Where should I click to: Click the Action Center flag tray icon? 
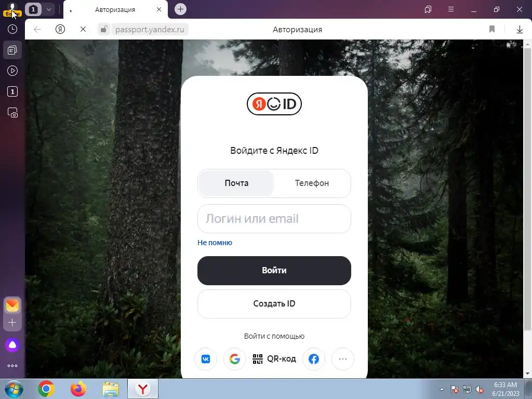pyautogui.click(x=454, y=389)
